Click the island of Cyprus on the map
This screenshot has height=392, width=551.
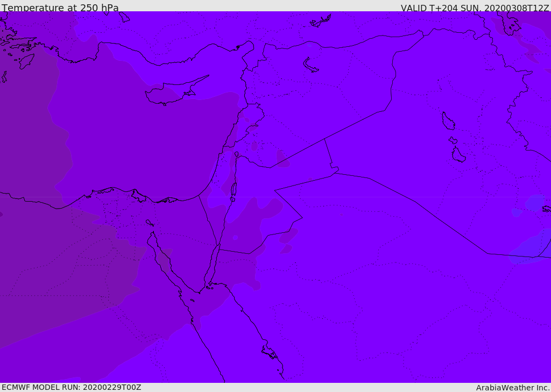point(173,92)
